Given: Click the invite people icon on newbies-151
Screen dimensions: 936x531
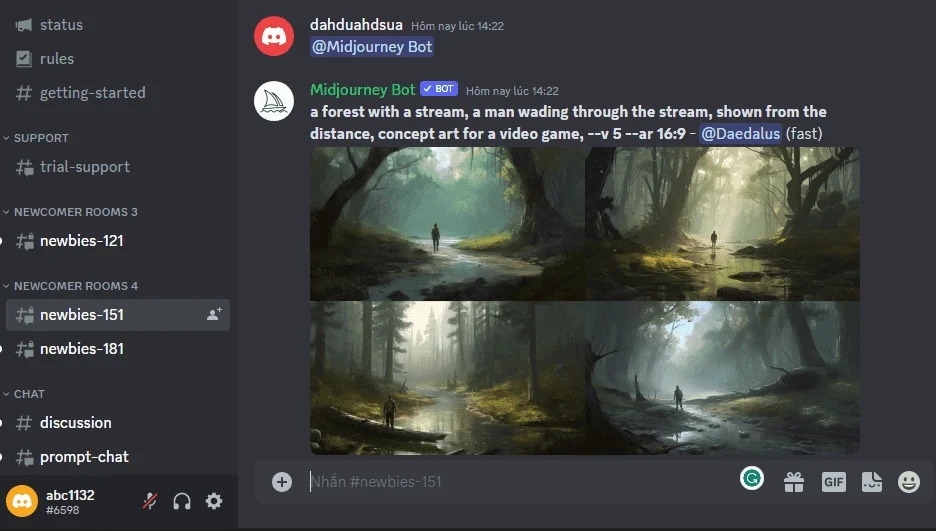Looking at the screenshot, I should coord(214,314).
